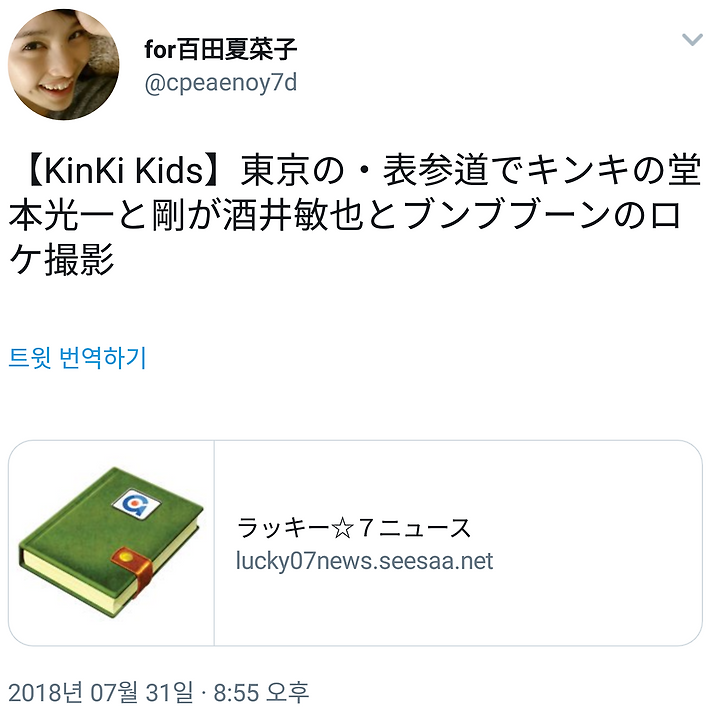The height and width of the screenshot is (710, 720).
Task: Click the ロケ撮影 text ending the tweet
Action: point(61,260)
